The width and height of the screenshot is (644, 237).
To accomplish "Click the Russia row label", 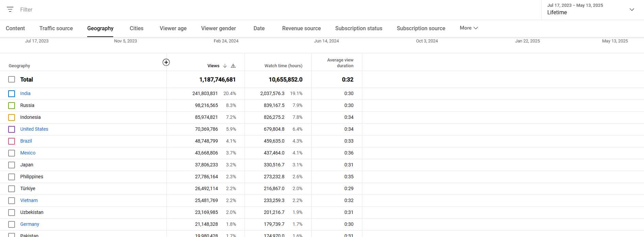I will pyautogui.click(x=27, y=105).
